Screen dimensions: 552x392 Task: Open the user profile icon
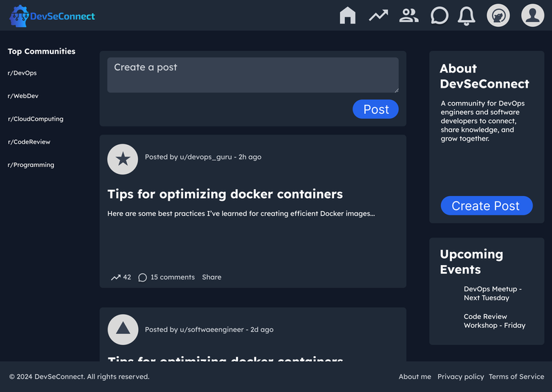click(533, 15)
